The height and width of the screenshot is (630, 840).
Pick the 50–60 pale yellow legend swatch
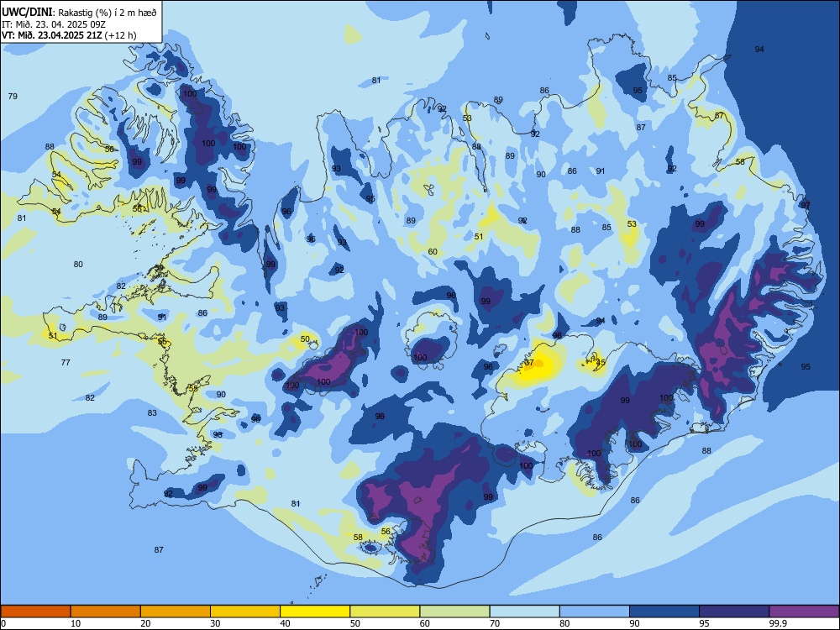[x=385, y=612]
